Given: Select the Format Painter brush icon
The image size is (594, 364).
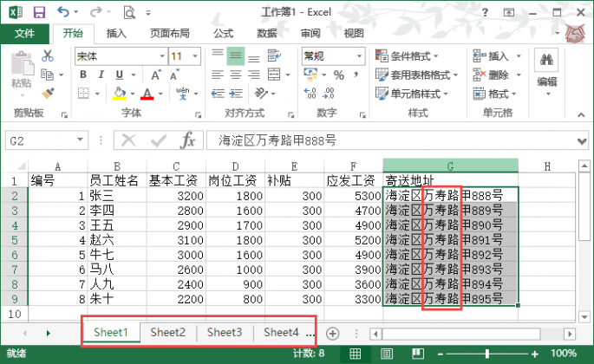Looking at the screenshot, I should click(x=48, y=92).
